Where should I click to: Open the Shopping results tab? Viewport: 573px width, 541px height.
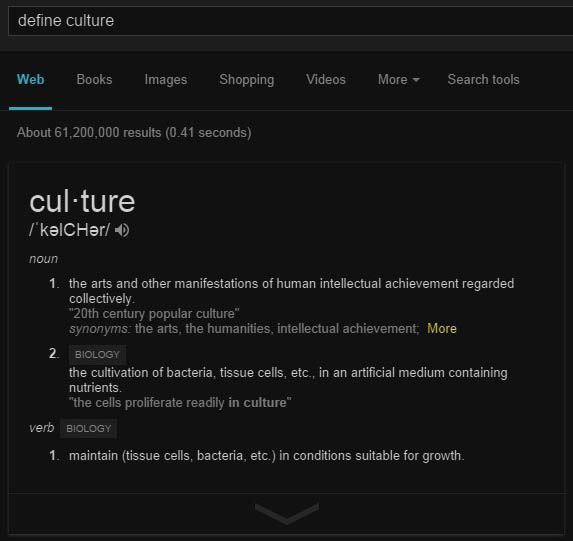(247, 80)
